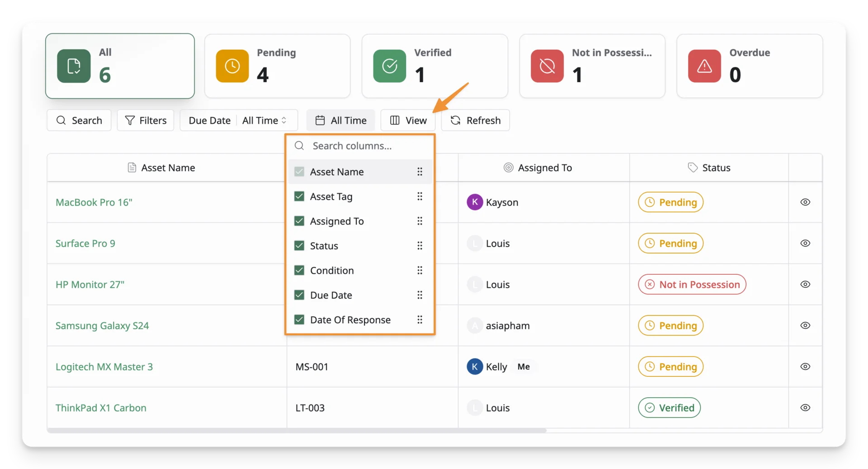Click the horizontal scrollbar under the table

(x=297, y=431)
